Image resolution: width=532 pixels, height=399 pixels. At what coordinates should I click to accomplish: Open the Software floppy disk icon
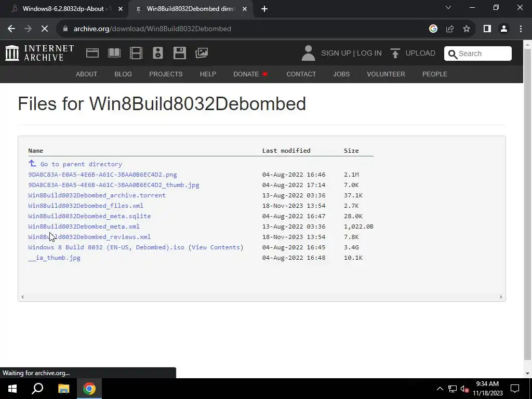point(179,53)
